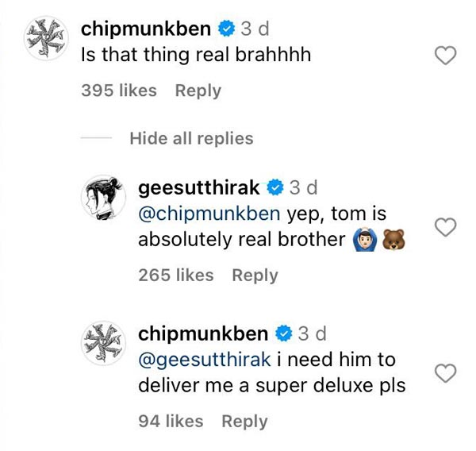View the 94 likes list
Viewport: 476px width, 451px height.
[171, 421]
